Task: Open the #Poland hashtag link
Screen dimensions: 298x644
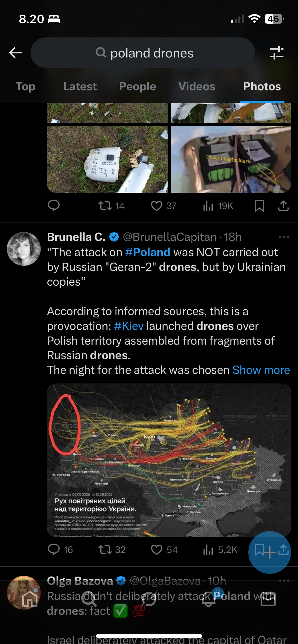Action: [148, 252]
